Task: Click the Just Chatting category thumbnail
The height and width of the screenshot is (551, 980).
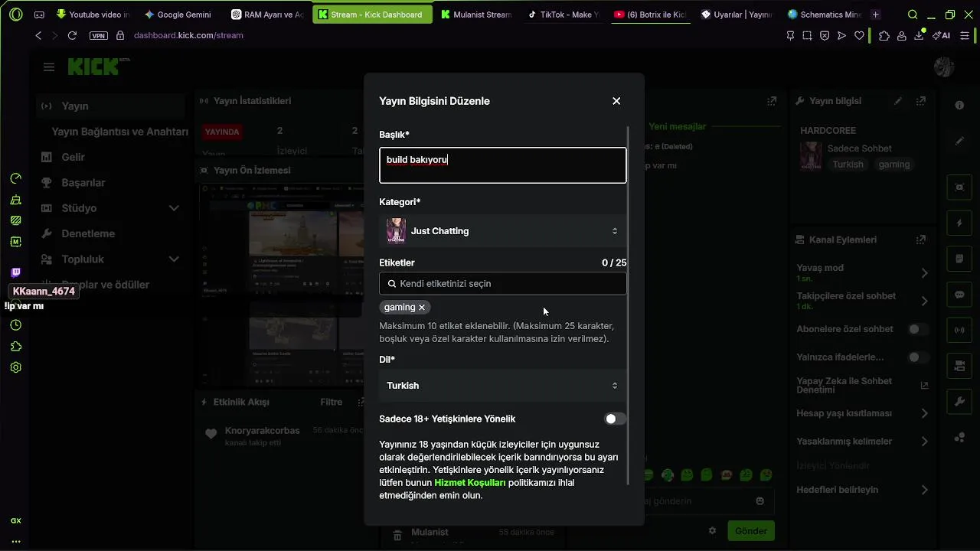Action: 396,231
